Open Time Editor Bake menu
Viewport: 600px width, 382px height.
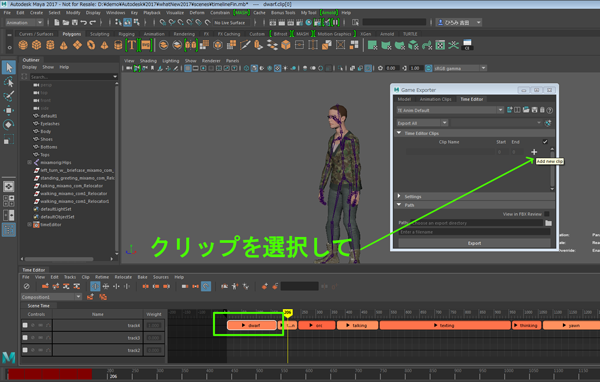pyautogui.click(x=142, y=277)
